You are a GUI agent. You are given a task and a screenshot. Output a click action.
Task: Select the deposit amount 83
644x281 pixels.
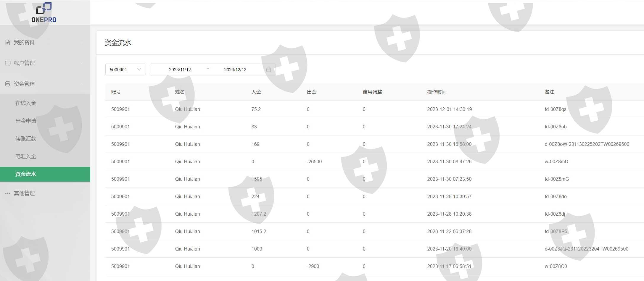pos(254,127)
